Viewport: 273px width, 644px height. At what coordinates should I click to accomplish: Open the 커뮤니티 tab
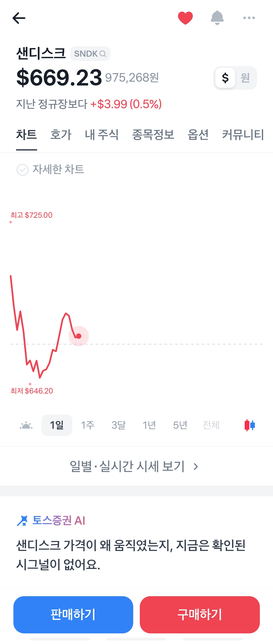pos(243,135)
